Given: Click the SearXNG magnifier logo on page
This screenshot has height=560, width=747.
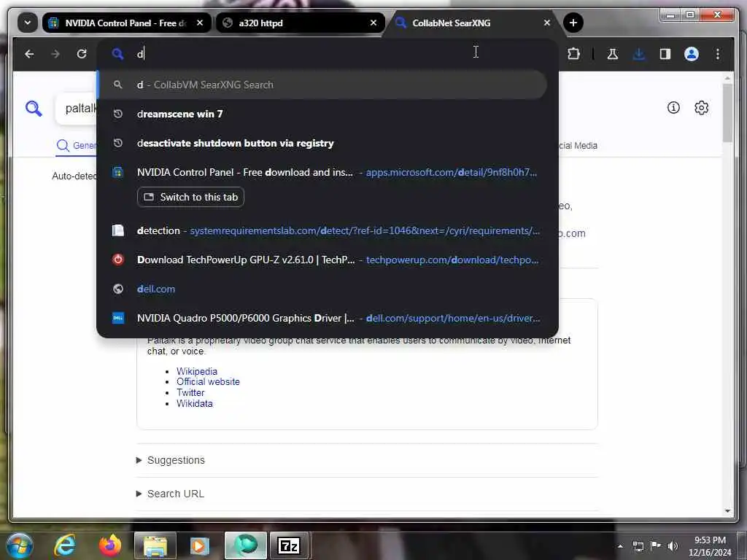Looking at the screenshot, I should tap(34, 109).
